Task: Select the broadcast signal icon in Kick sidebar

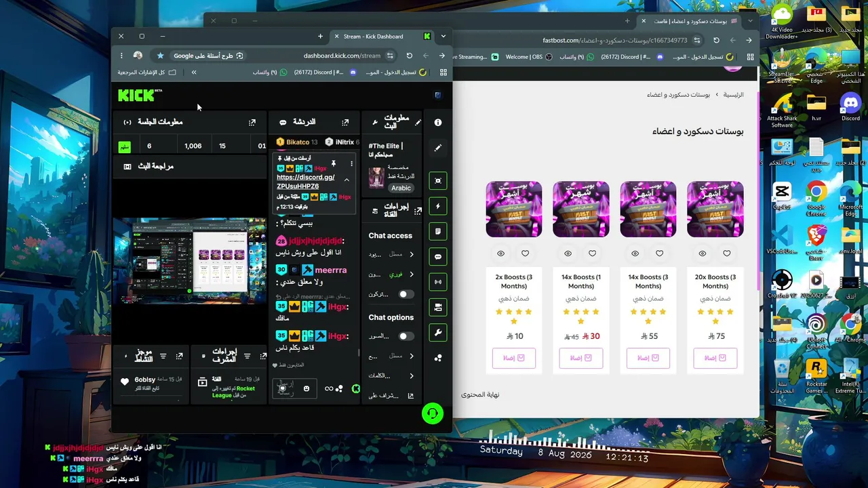Action: (x=438, y=282)
